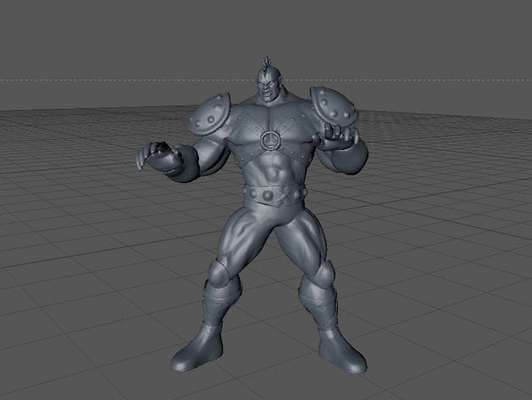Select the raised hand on the right
532x400 pixels.
pos(340,136)
